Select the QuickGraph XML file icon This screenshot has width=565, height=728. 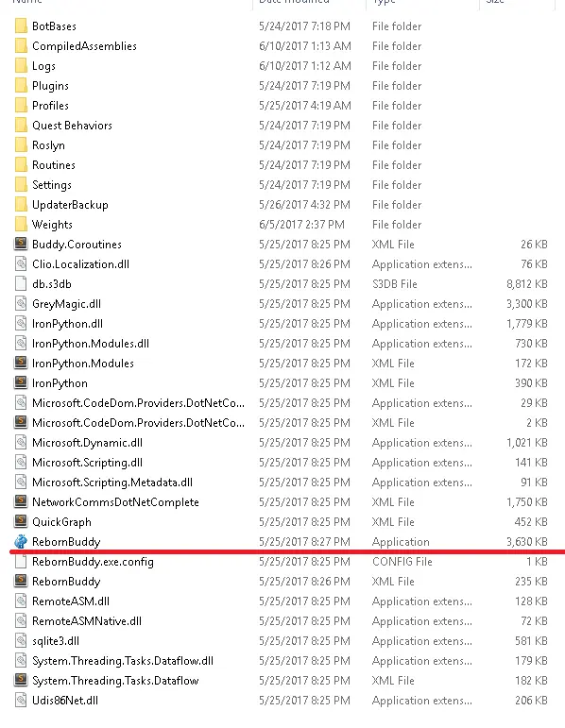[21, 521]
